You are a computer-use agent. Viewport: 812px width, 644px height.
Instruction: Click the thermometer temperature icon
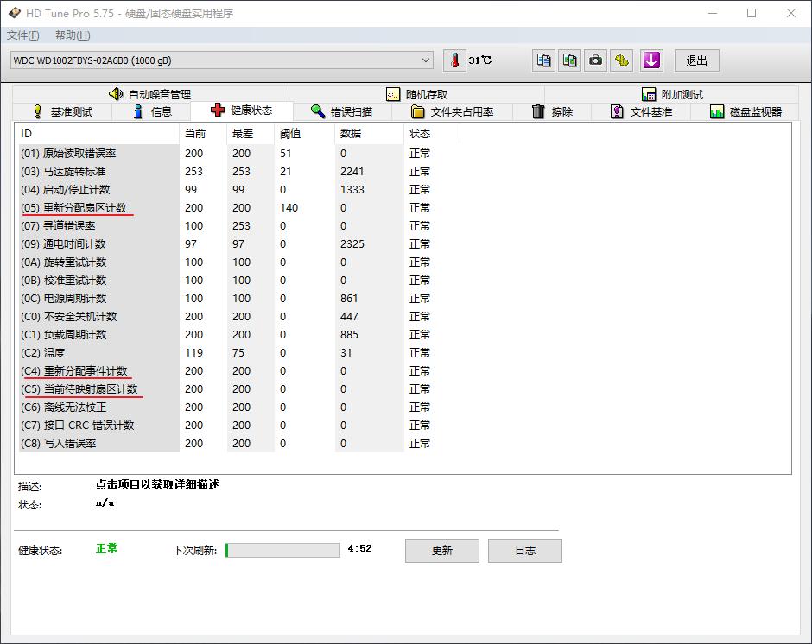[454, 60]
